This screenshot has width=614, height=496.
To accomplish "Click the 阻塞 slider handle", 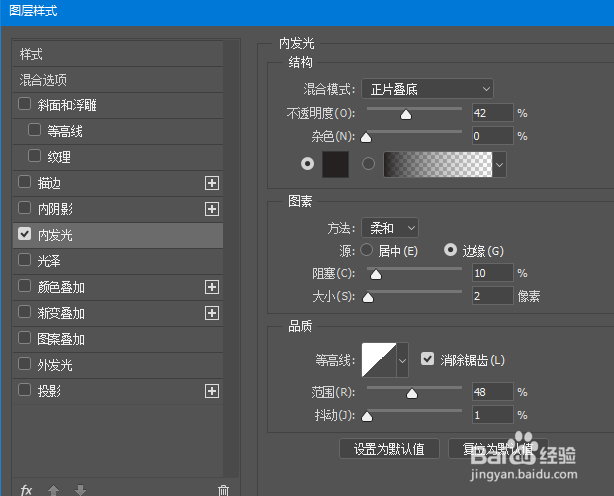I will (x=376, y=274).
